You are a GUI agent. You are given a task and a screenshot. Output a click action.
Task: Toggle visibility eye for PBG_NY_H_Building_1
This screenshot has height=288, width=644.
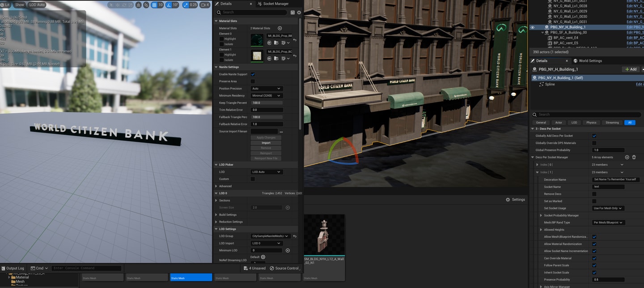click(x=532, y=27)
